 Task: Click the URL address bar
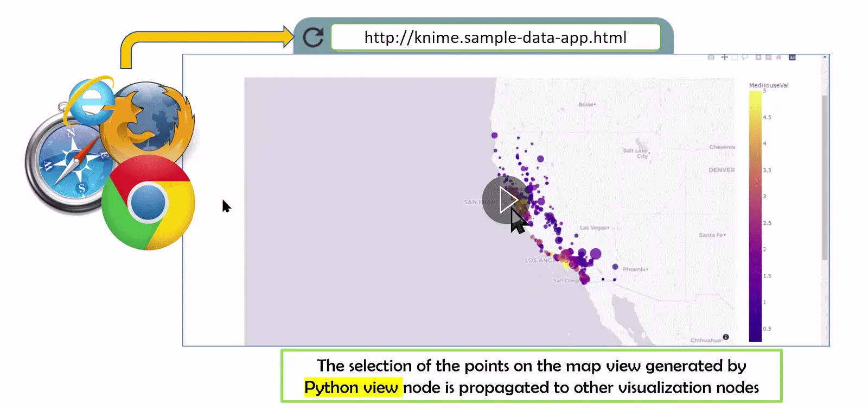[x=495, y=37]
